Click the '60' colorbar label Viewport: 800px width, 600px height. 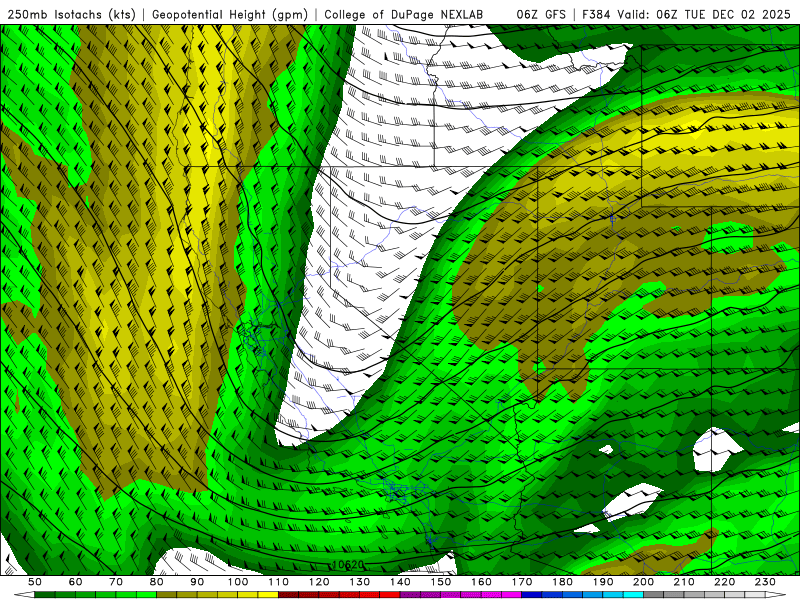75,582
